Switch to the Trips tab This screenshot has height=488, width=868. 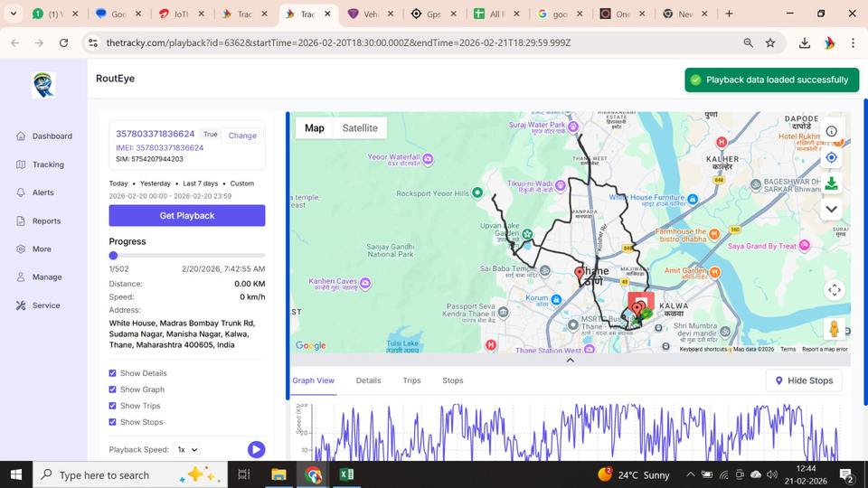pyautogui.click(x=411, y=380)
